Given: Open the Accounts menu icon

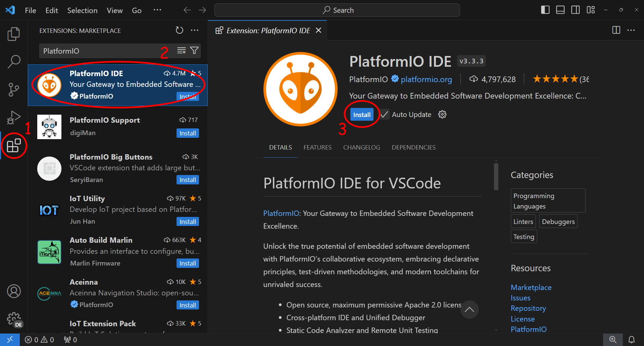Looking at the screenshot, I should click(x=14, y=291).
